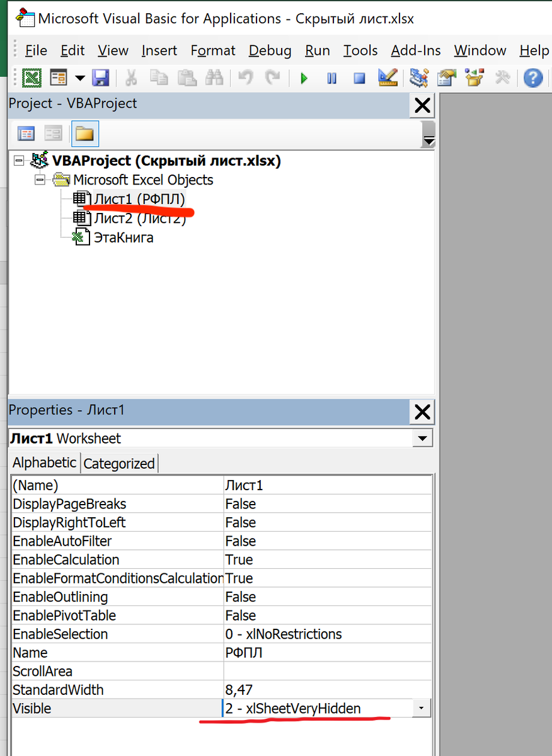Screen dimensions: 552x756
Task: Click Visible value 2 - xlSheetVeryHidden
Action: coord(318,708)
